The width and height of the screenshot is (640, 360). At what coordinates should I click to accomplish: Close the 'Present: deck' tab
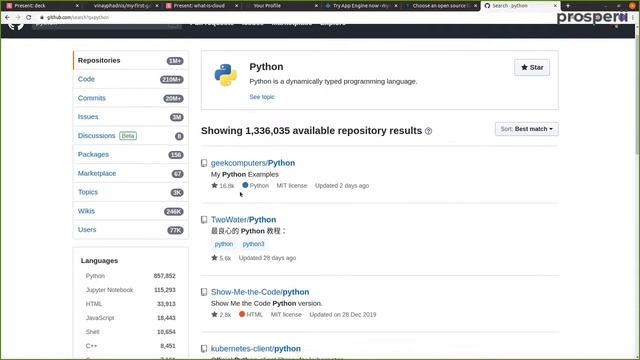[x=77, y=6]
